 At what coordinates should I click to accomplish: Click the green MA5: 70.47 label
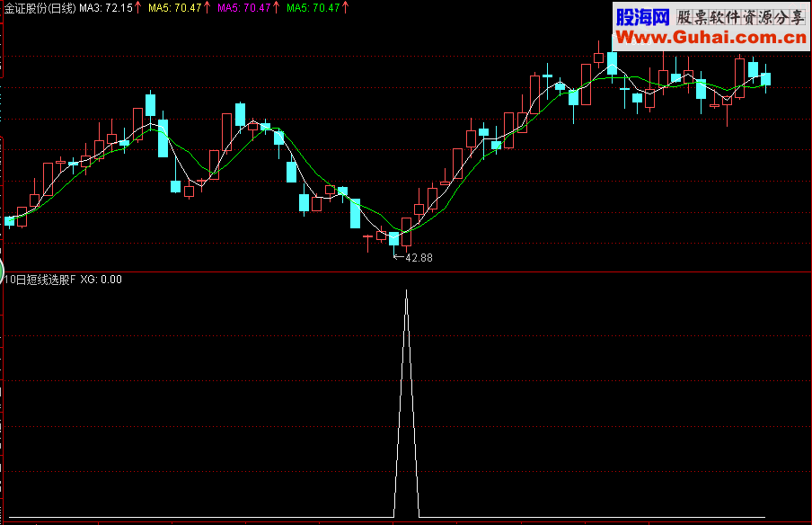(313, 8)
